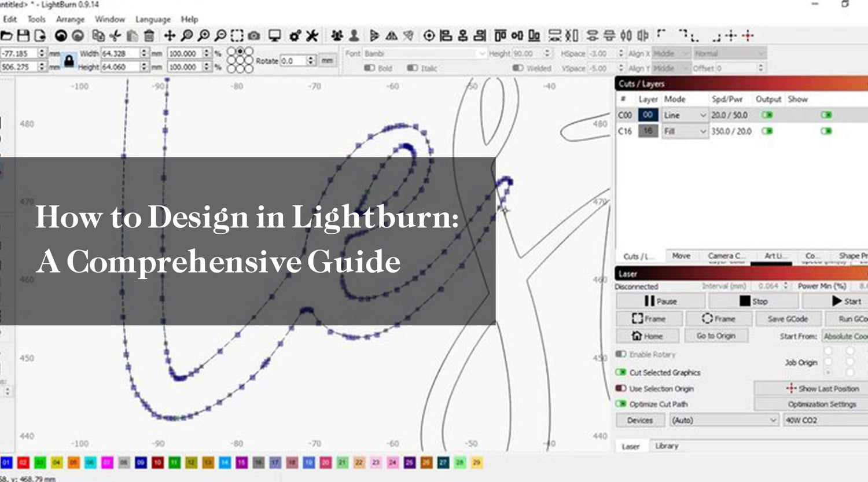Click the Copy icon in toolbar
This screenshot has height=482, width=868.
click(x=99, y=36)
